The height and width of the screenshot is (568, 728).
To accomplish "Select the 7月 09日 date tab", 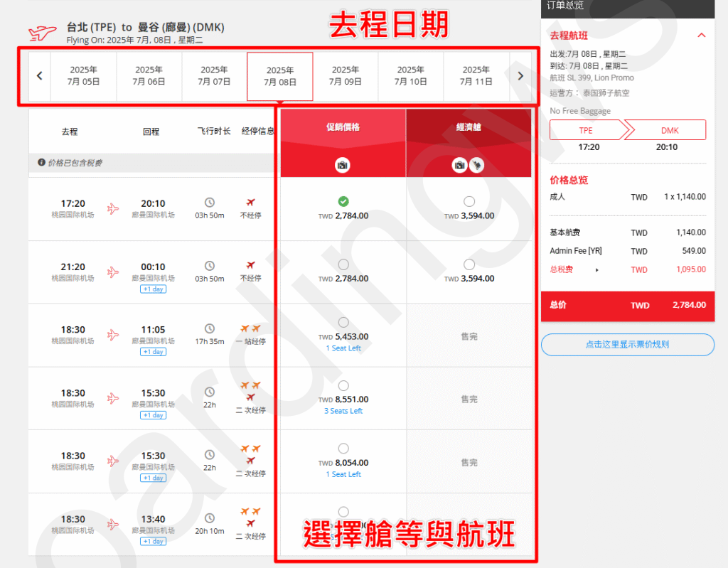I will [346, 75].
